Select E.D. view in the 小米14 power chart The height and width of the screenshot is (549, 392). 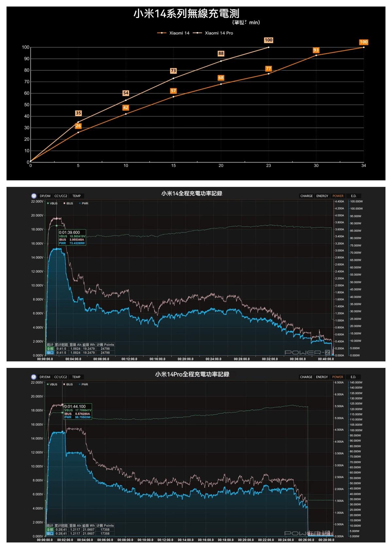click(353, 196)
